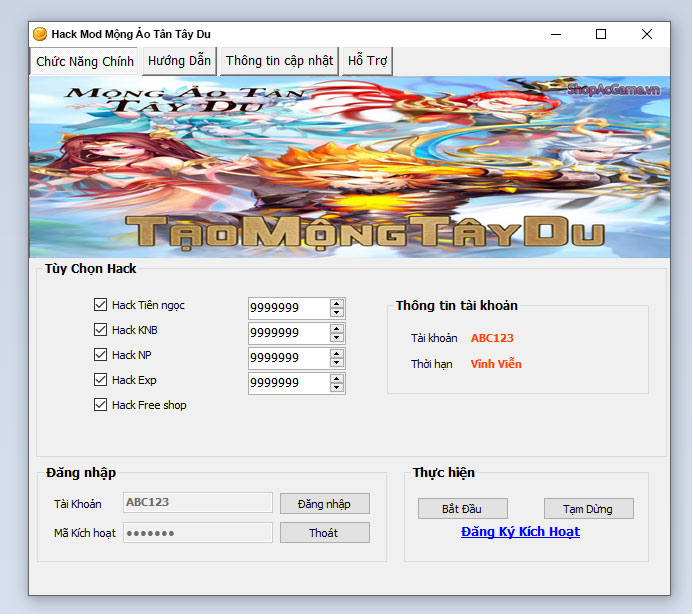
Task: Click the Mộng Ảo Tân Tây Du banner image
Action: pyautogui.click(x=350, y=167)
